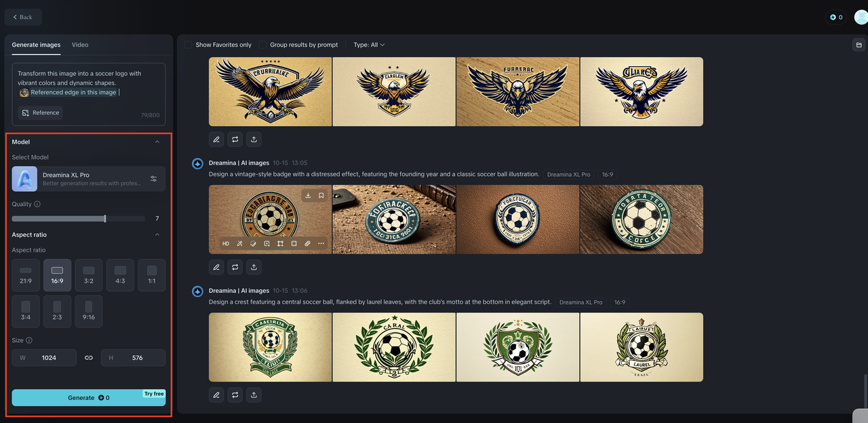The height and width of the screenshot is (423, 868).
Task: Open retouch wand tool on badge image
Action: (x=239, y=243)
